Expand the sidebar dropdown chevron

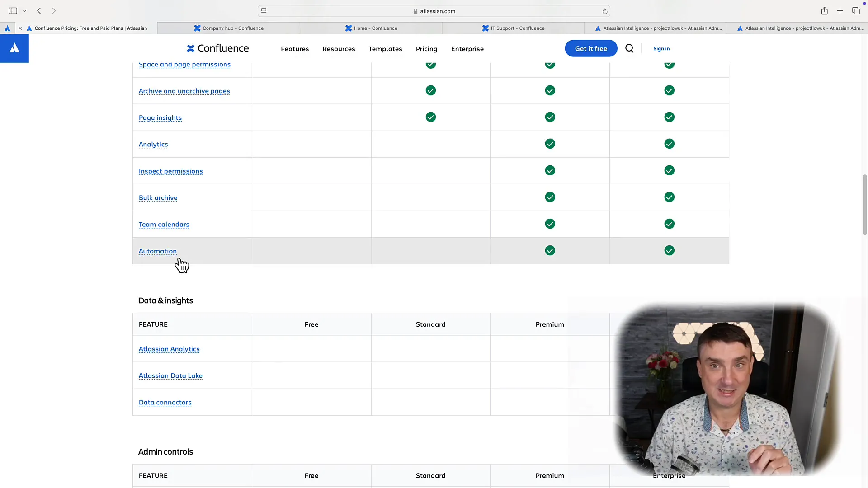(x=25, y=11)
